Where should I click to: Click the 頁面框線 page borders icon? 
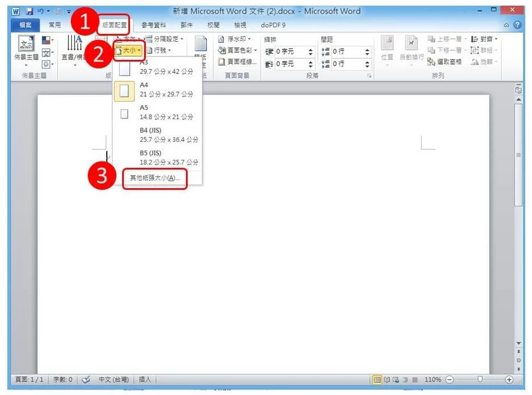click(x=222, y=62)
